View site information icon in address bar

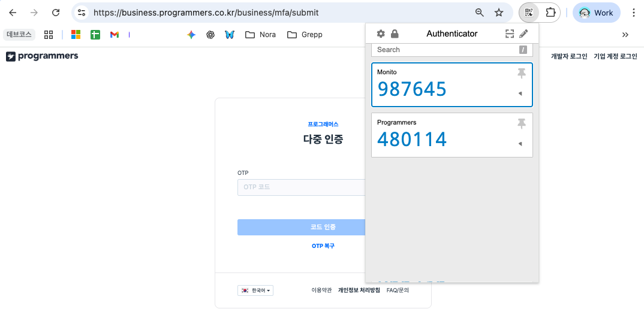82,13
